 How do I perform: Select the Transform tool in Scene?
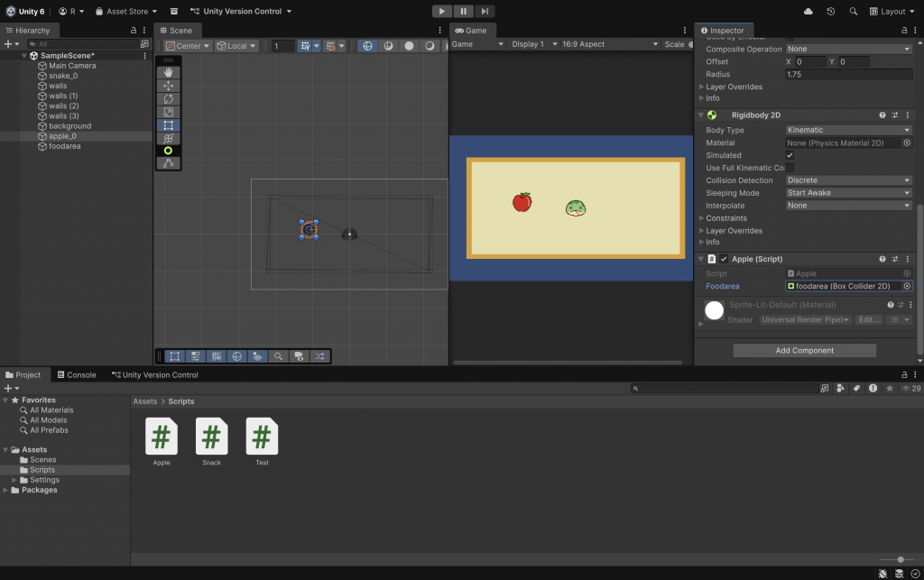[169, 138]
